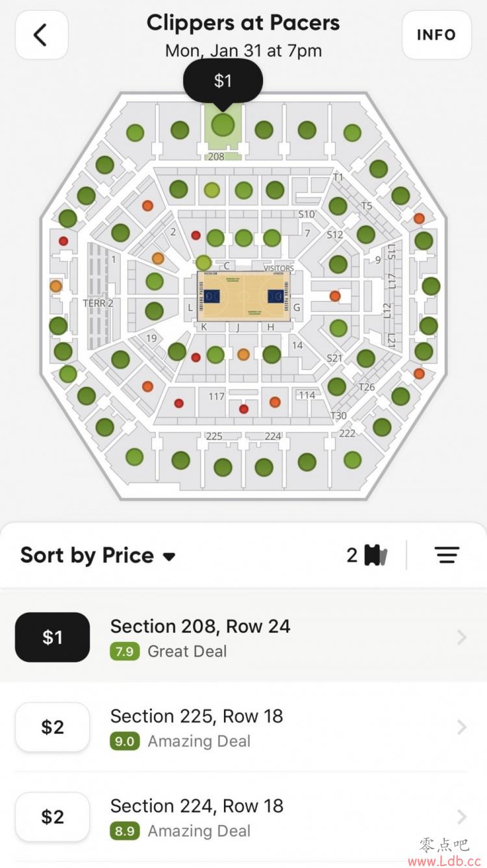The height and width of the screenshot is (868, 487).
Task: Tap the $1 price tooltip bubble
Action: pos(223,82)
